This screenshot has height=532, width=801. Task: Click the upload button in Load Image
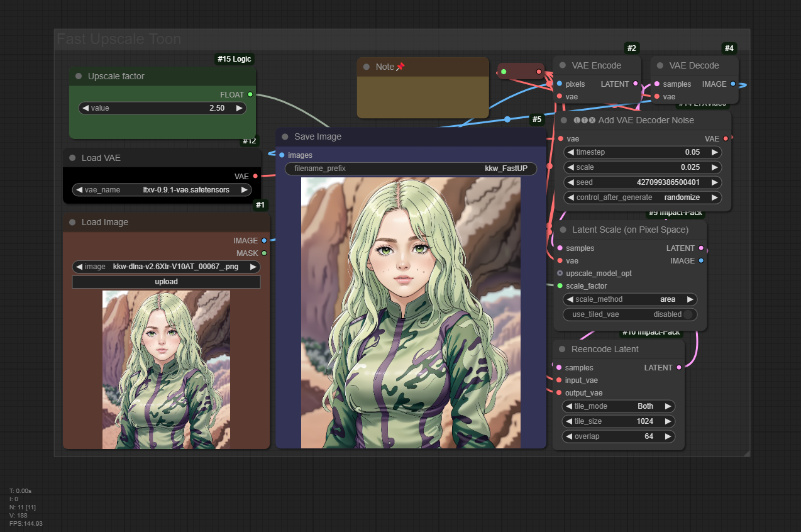pos(166,282)
